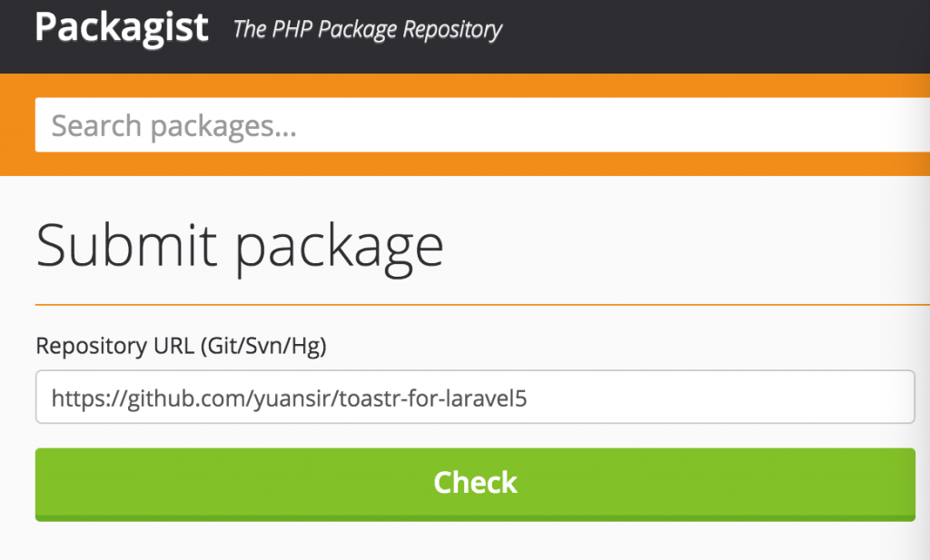This screenshot has width=930, height=560.
Task: Activate Check to validate the repository
Action: point(474,485)
